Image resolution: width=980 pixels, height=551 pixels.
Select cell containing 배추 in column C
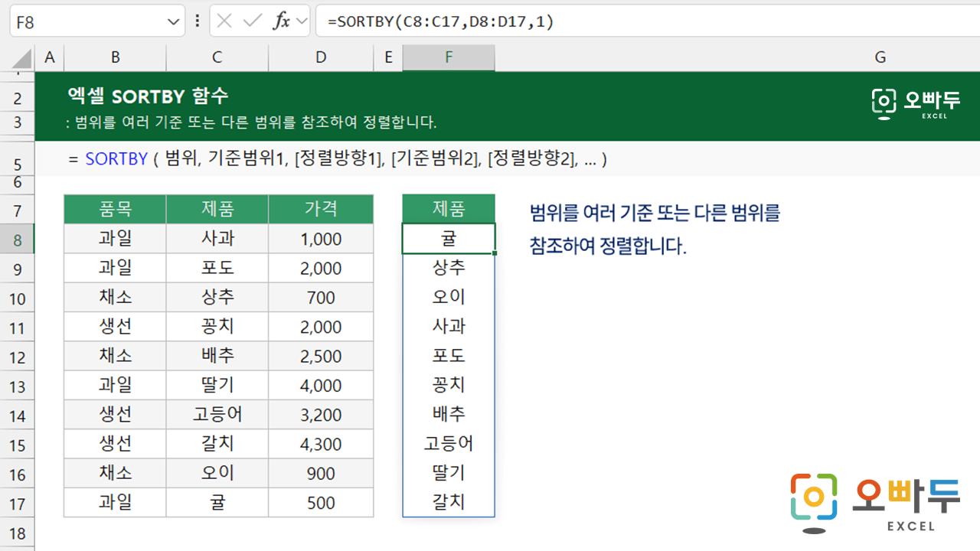pos(217,356)
